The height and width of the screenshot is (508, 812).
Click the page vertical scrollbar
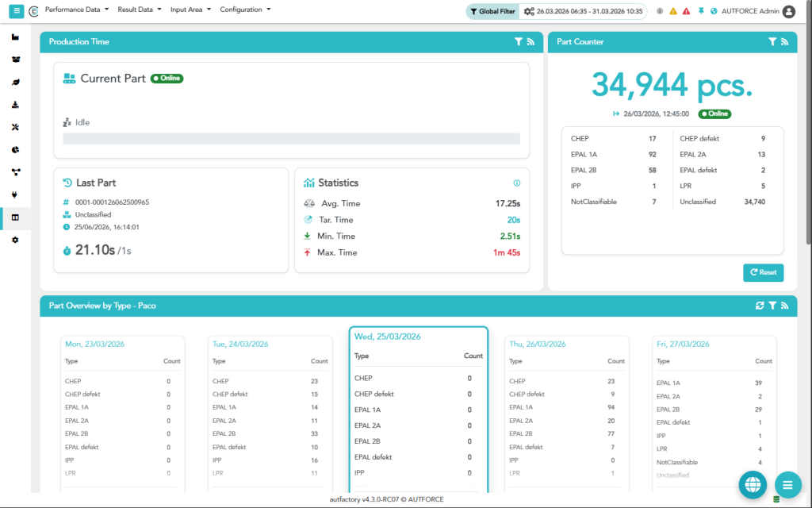tap(809, 125)
